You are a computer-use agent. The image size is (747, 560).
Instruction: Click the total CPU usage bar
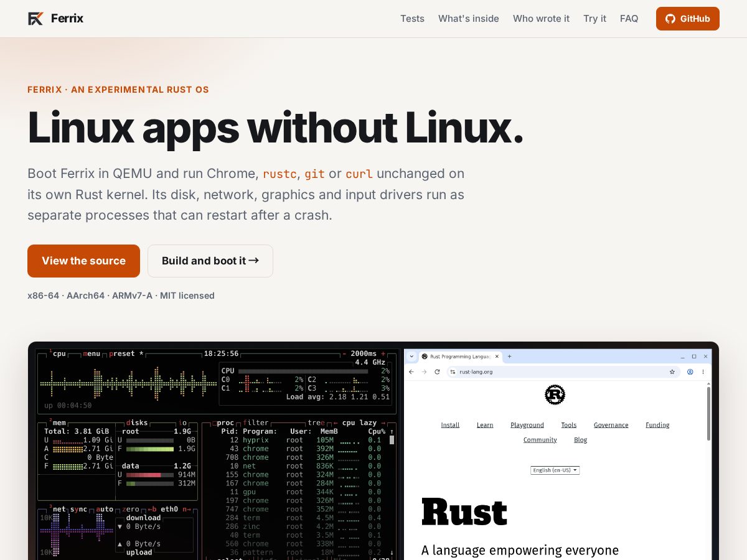point(303,371)
